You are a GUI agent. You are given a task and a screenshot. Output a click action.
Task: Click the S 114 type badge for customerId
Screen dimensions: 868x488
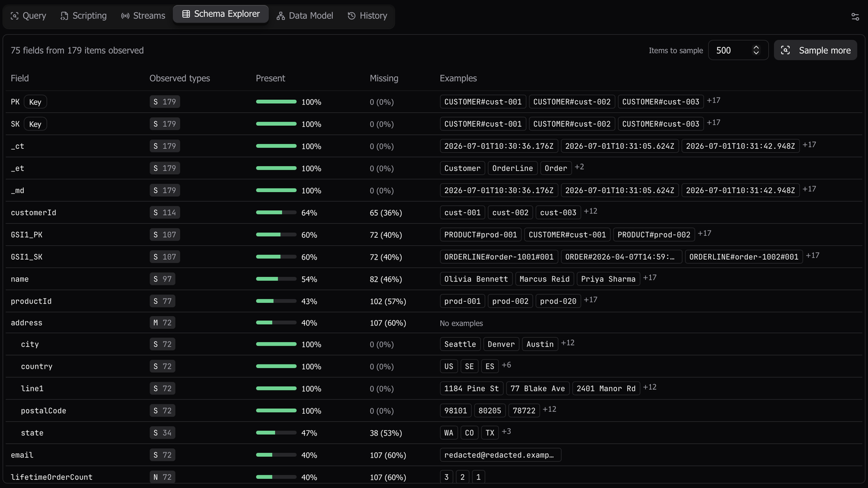pos(165,213)
